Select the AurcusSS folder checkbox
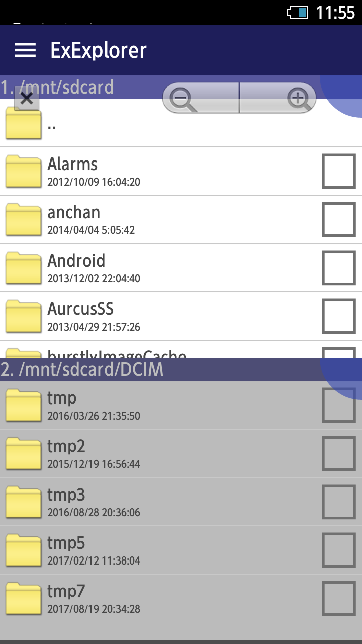Viewport: 362px width, 644px height. [339, 316]
